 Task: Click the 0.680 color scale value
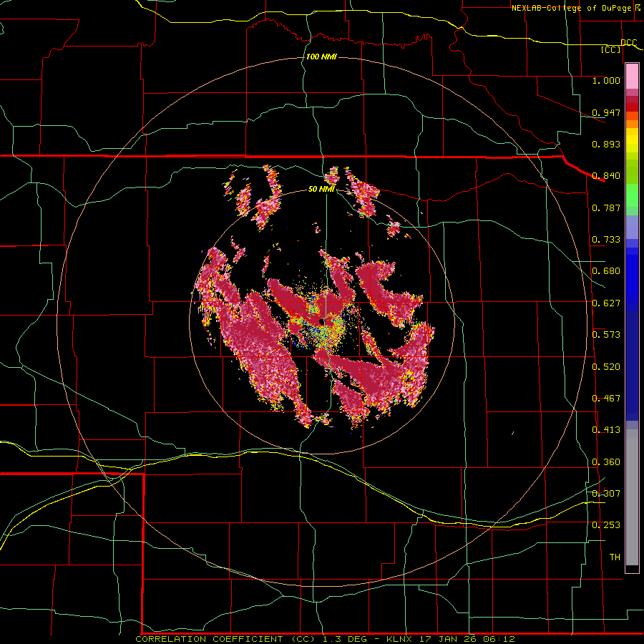coord(606,271)
